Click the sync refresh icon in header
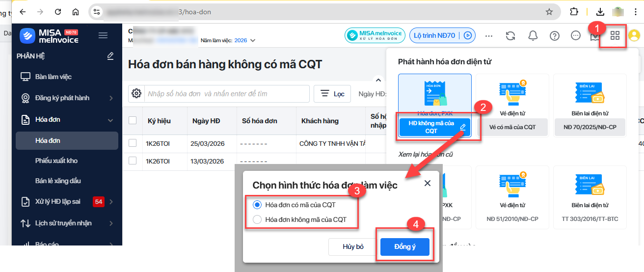Screen dimensions: 644x272 click(510, 35)
